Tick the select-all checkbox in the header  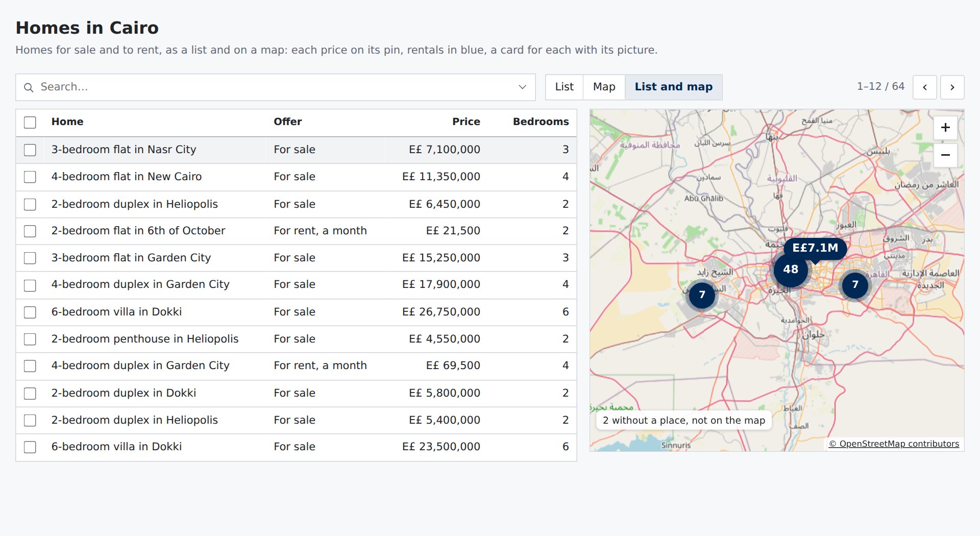point(30,123)
